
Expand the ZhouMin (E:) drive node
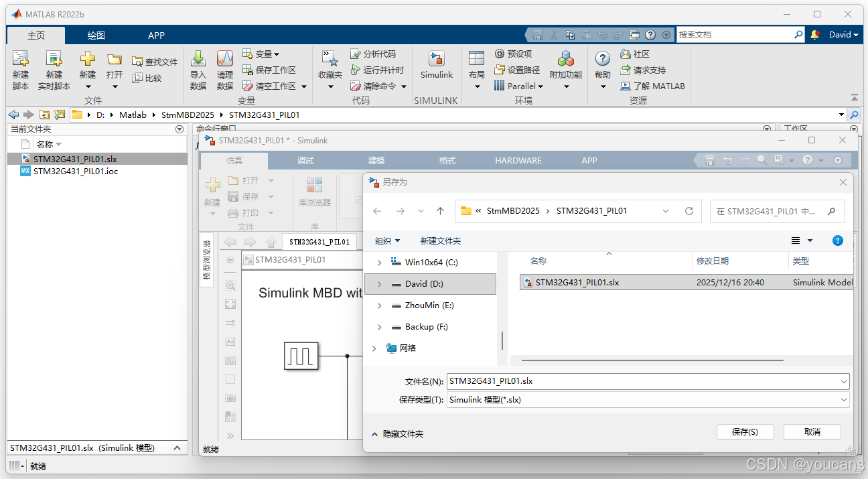(379, 305)
